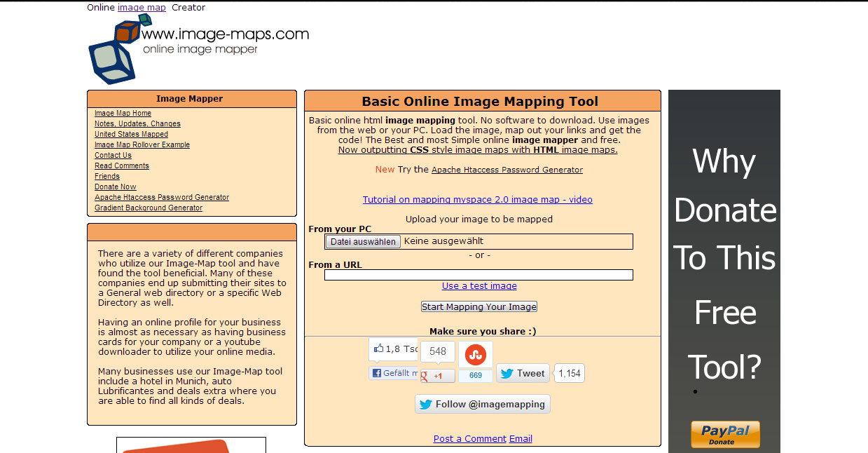Click Follow @imagemapping Twitter button
The height and width of the screenshot is (453, 868).
483,404
